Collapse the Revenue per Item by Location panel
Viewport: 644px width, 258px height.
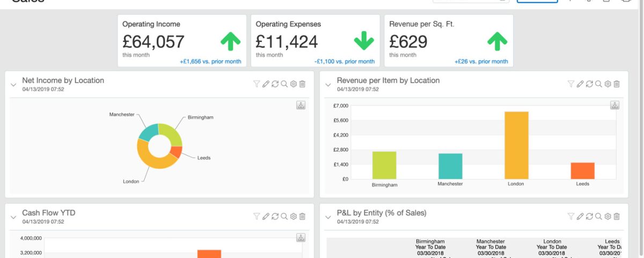(x=328, y=85)
